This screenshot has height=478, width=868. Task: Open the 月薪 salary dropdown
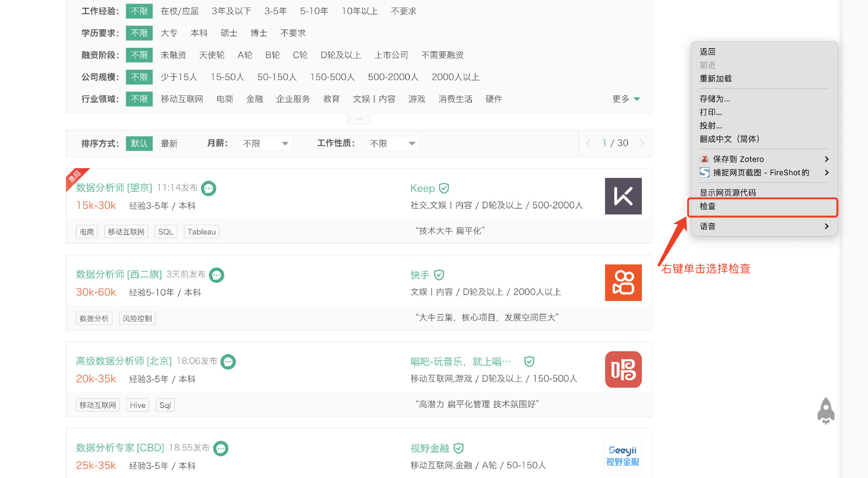click(x=266, y=143)
